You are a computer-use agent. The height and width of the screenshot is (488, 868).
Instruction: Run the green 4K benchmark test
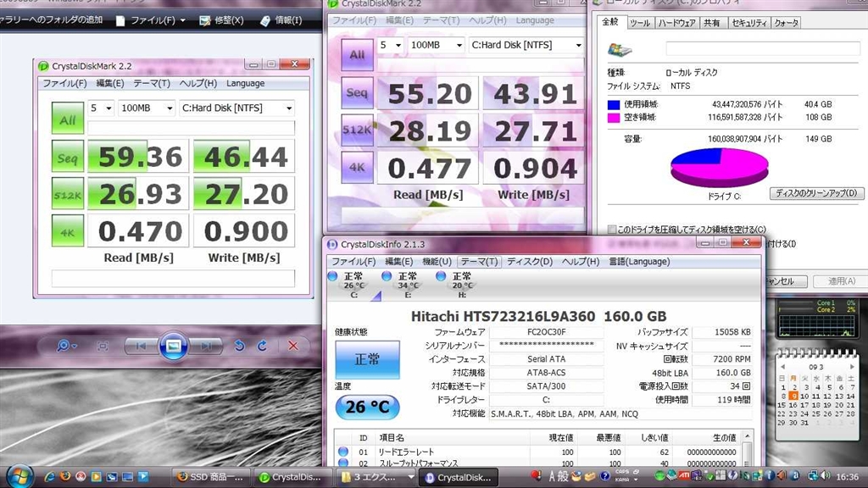[68, 230]
